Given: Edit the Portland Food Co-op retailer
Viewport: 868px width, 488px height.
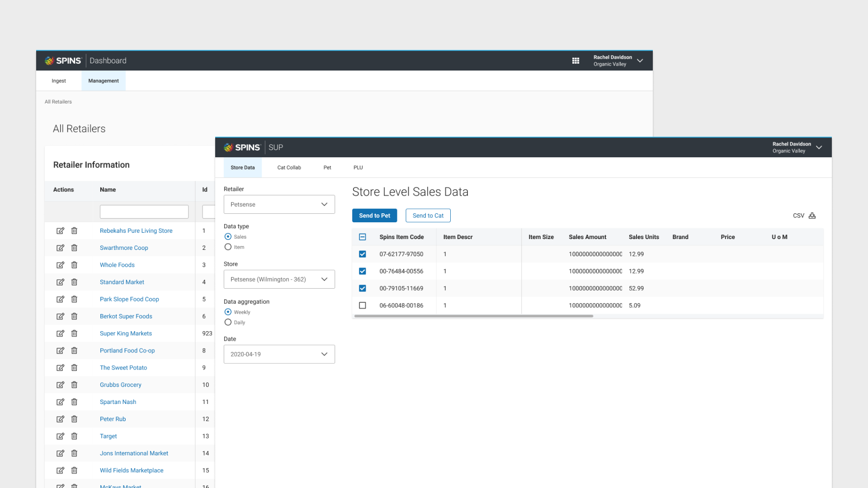Looking at the screenshot, I should tap(60, 351).
